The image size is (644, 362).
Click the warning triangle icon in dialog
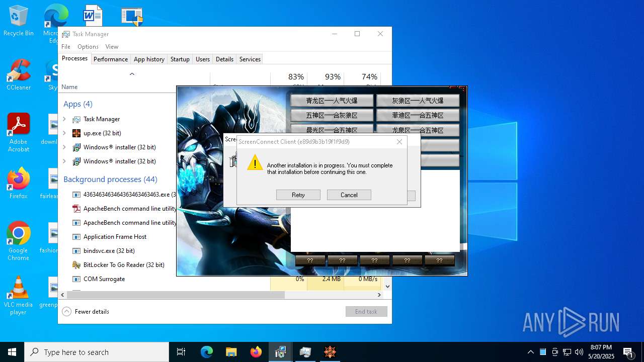pos(255,162)
